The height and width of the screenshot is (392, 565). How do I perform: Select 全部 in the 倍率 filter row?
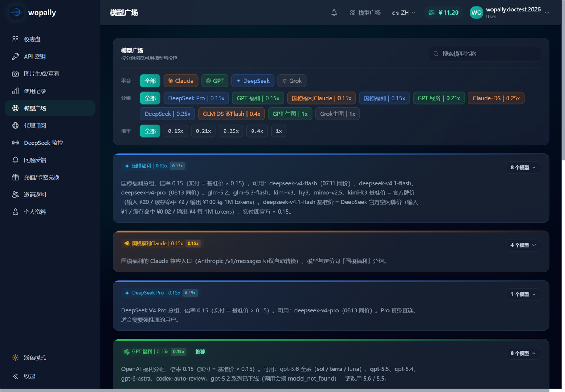150,131
